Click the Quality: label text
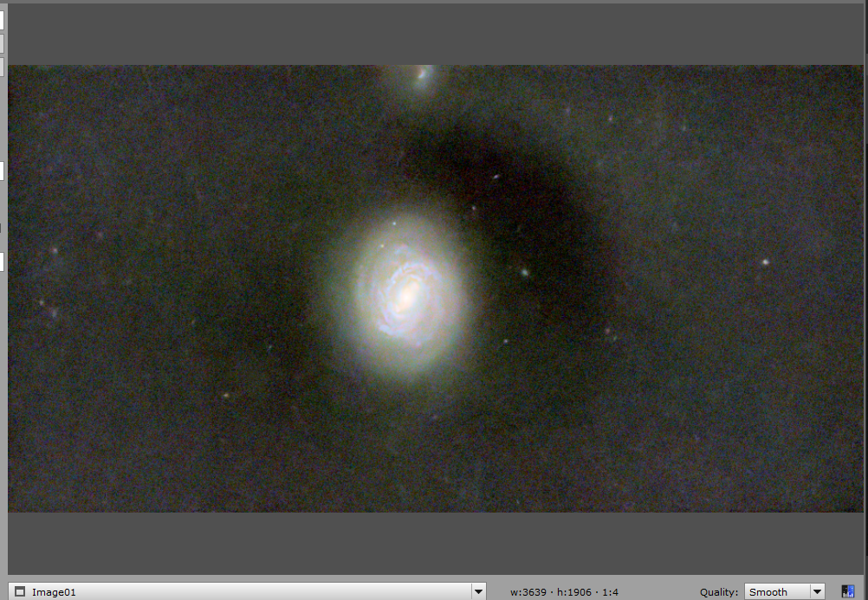 (718, 591)
